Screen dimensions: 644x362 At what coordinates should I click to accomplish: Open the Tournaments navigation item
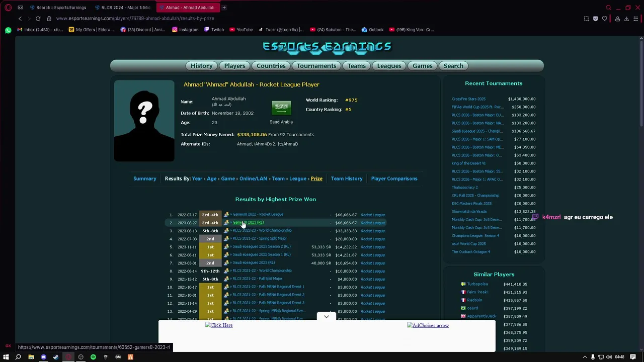(316, 66)
